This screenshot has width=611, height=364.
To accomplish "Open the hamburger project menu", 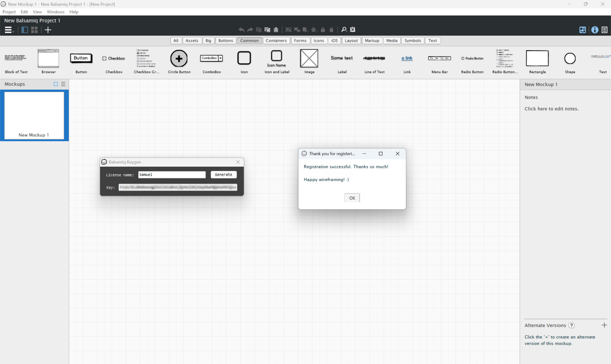I will tap(9, 30).
